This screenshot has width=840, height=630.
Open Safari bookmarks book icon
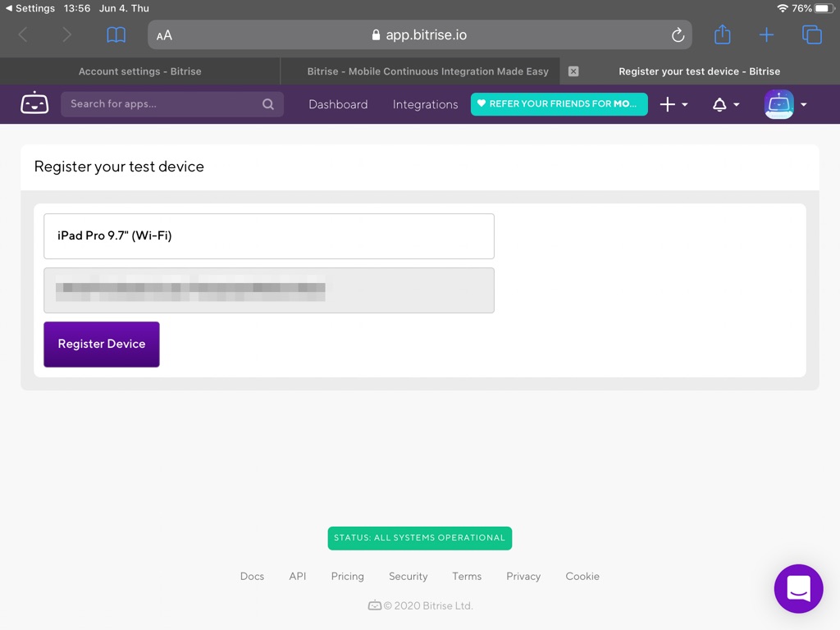116,34
